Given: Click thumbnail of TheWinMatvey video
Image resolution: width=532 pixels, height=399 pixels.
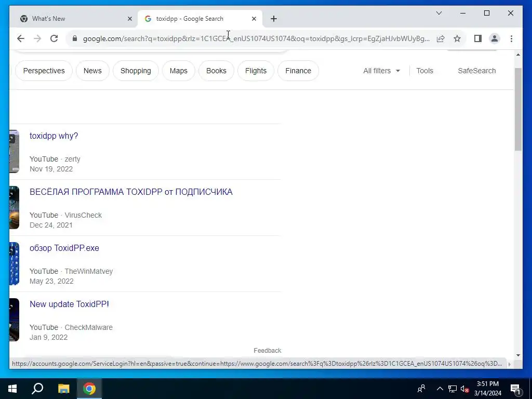Looking at the screenshot, I should (x=14, y=263).
